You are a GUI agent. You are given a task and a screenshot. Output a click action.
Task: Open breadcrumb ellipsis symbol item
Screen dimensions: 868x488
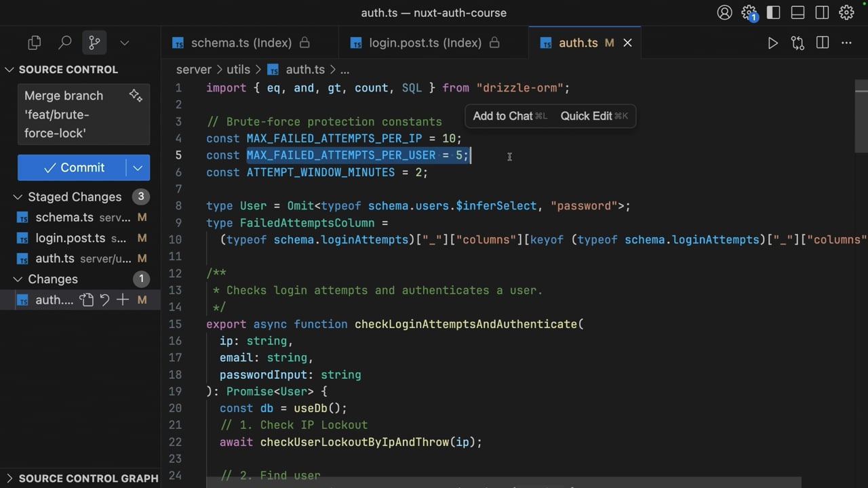tap(344, 69)
